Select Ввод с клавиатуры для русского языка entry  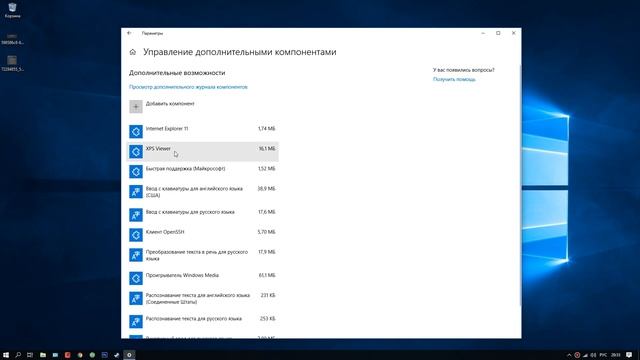(x=203, y=215)
